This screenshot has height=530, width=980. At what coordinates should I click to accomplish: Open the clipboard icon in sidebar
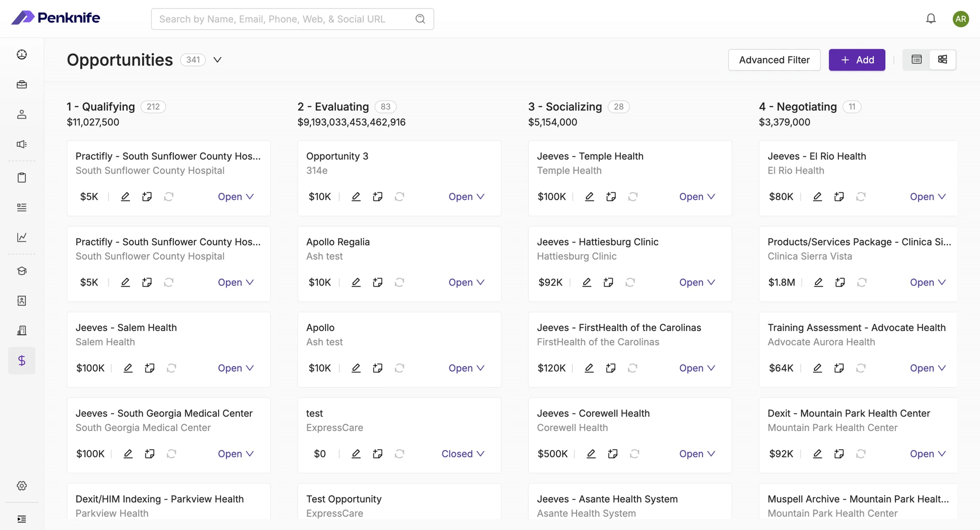(22, 177)
